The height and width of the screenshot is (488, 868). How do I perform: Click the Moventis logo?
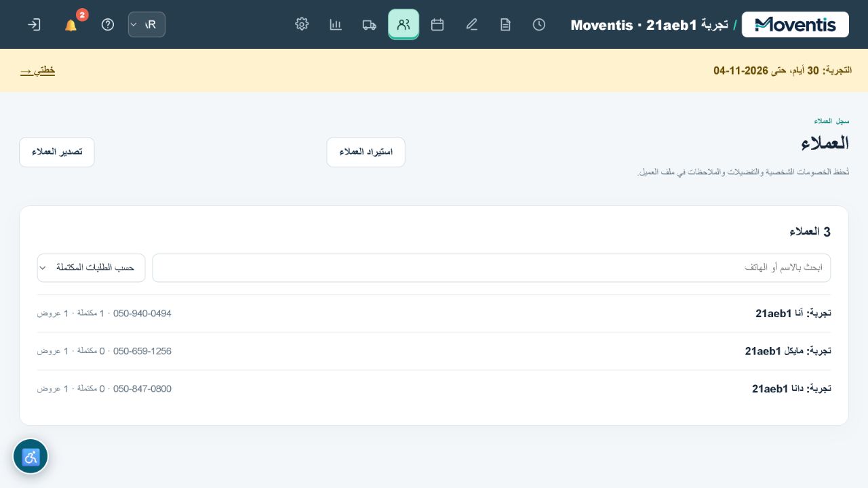click(x=795, y=24)
